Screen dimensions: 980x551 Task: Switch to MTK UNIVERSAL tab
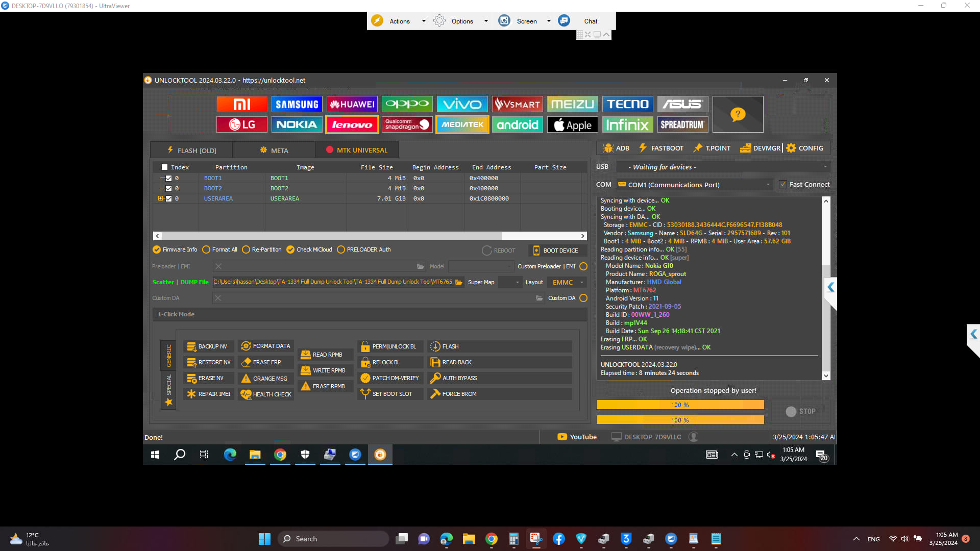point(357,150)
